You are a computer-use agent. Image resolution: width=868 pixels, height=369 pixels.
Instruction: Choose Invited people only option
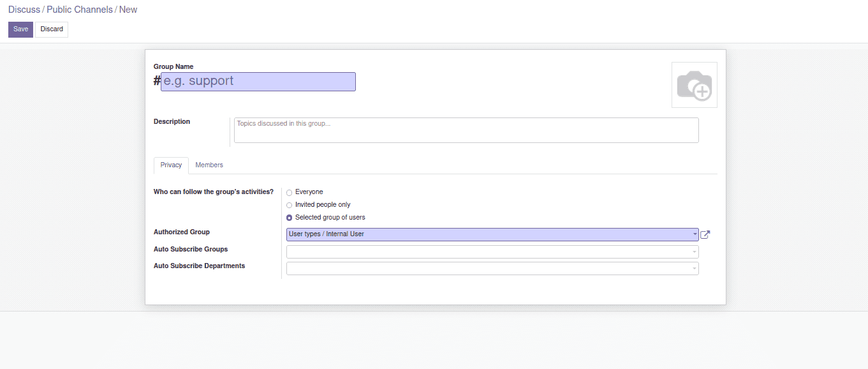(290, 205)
